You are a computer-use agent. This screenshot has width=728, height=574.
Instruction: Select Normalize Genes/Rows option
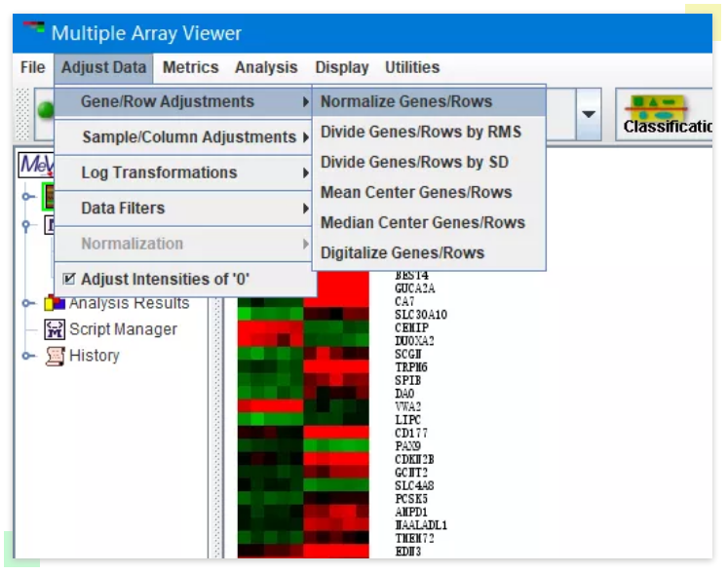[x=406, y=101]
